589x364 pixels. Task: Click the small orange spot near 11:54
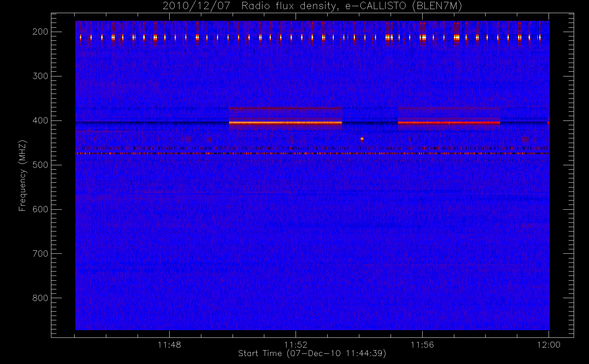pos(362,139)
